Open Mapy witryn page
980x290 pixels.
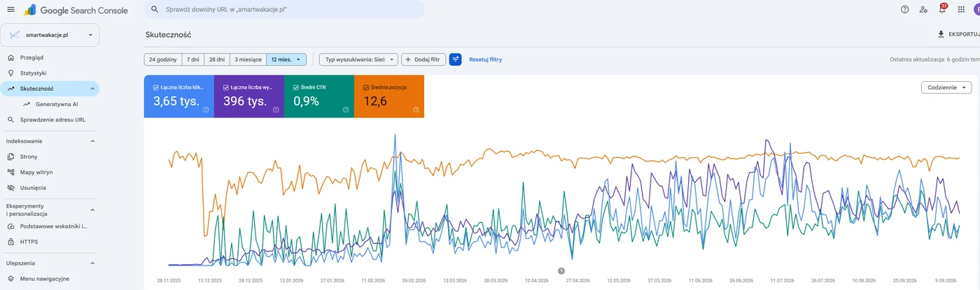[50, 172]
